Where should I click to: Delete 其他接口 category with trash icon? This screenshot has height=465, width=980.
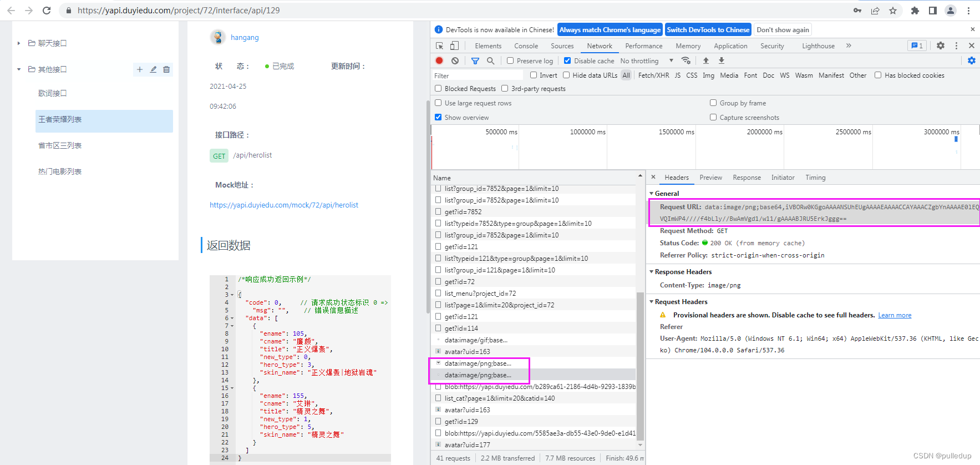pos(166,69)
